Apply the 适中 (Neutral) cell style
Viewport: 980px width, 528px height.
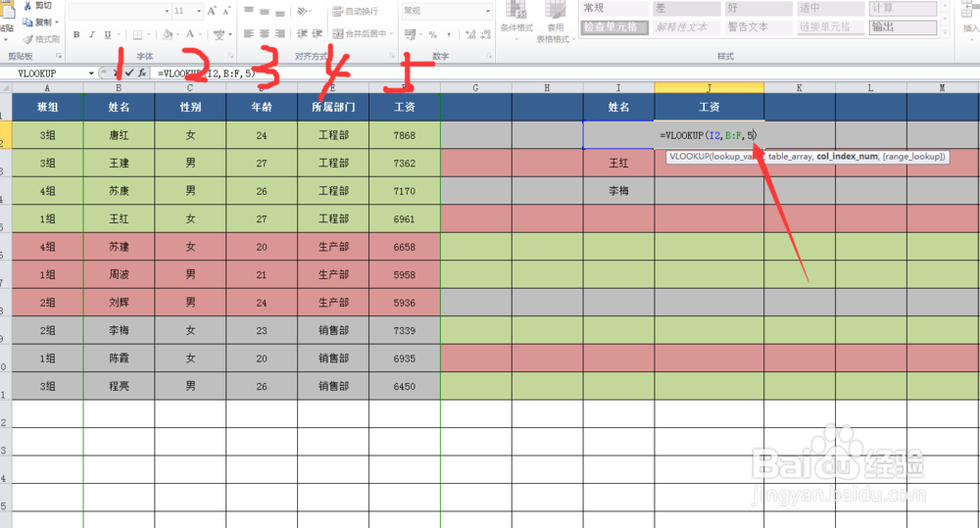[831, 8]
